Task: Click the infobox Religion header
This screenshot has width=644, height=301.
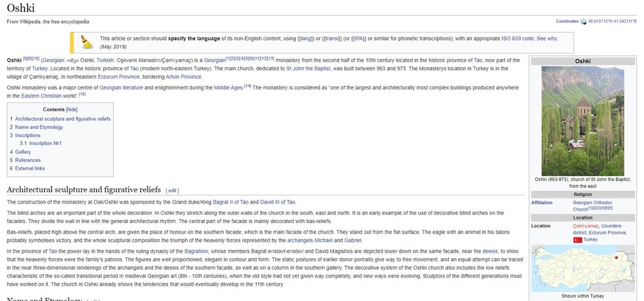Action: click(583, 194)
